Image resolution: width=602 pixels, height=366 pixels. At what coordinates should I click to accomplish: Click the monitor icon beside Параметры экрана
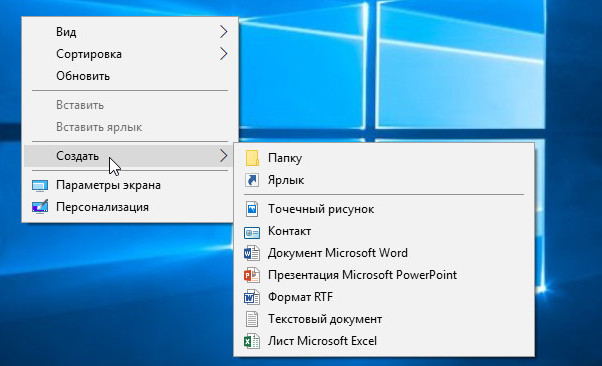click(40, 185)
